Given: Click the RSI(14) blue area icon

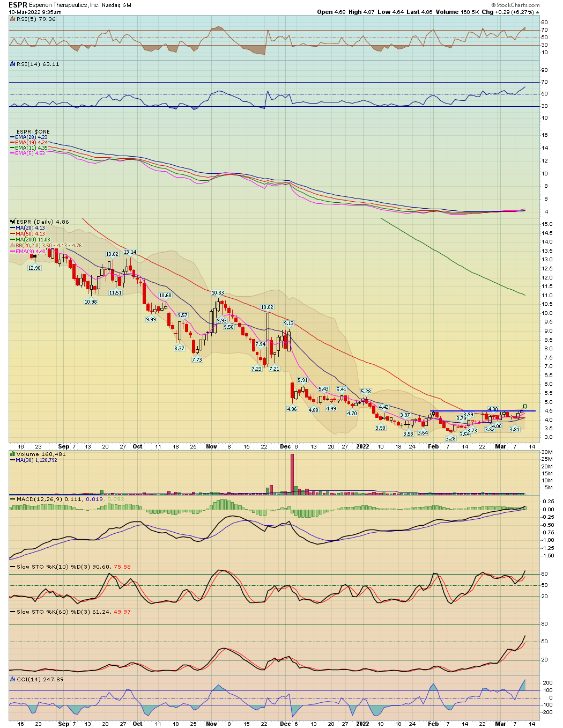Looking at the screenshot, I should 13,64.
